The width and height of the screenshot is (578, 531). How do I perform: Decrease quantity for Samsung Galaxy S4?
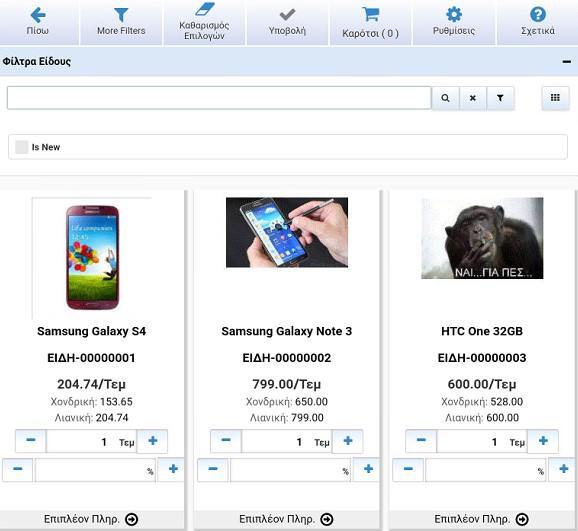(x=31, y=441)
